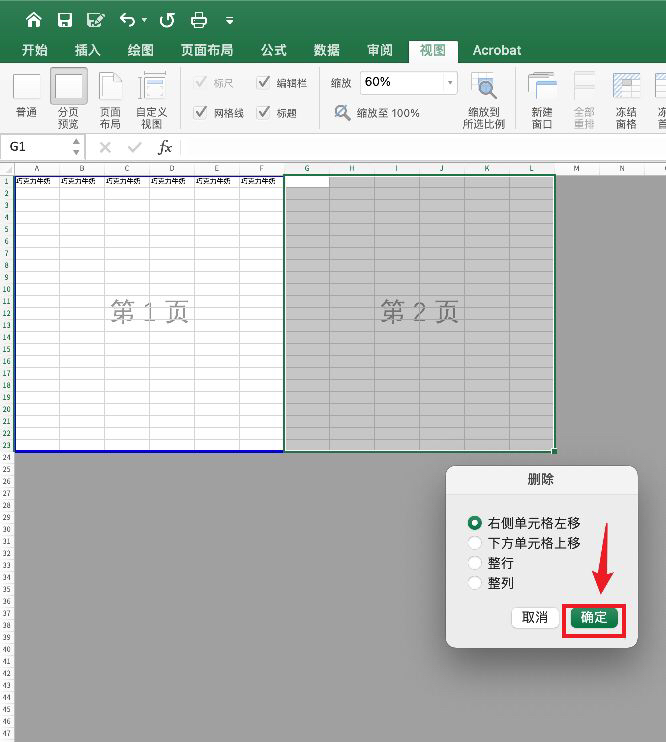The image size is (666, 742).
Task: Select row 24 header
Action: (x=7, y=457)
